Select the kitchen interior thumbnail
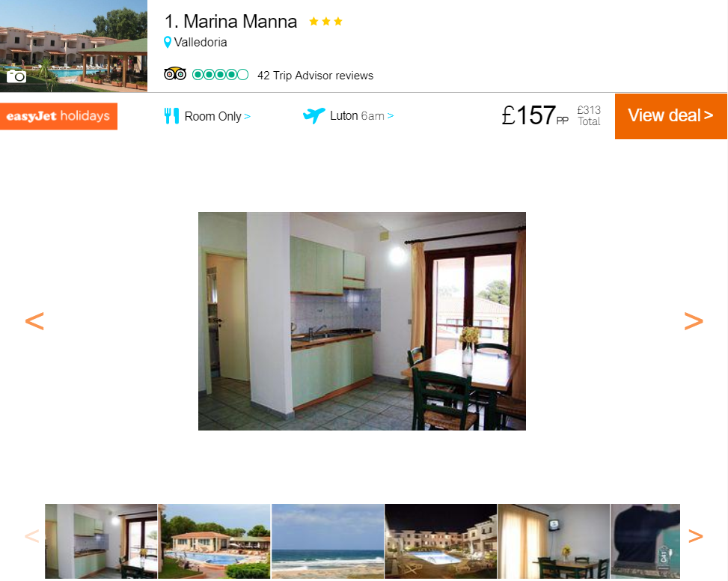This screenshot has width=728, height=581. point(101,541)
